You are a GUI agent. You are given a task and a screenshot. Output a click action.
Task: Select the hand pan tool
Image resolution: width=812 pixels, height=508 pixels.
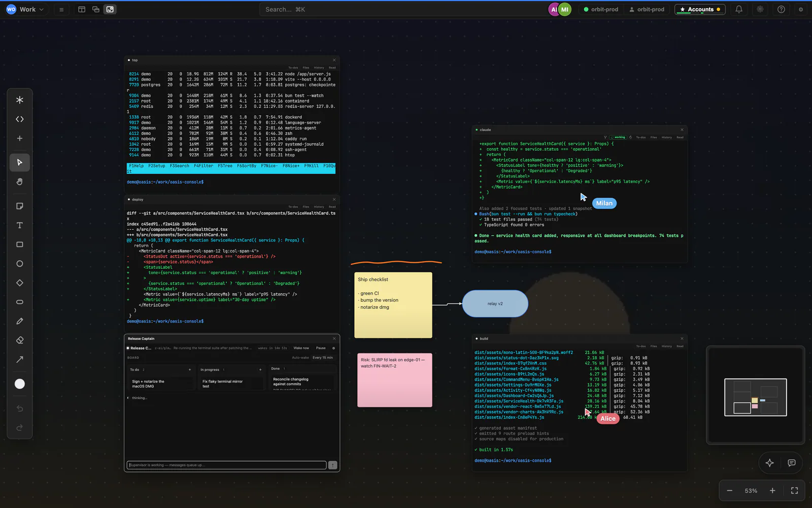20,182
